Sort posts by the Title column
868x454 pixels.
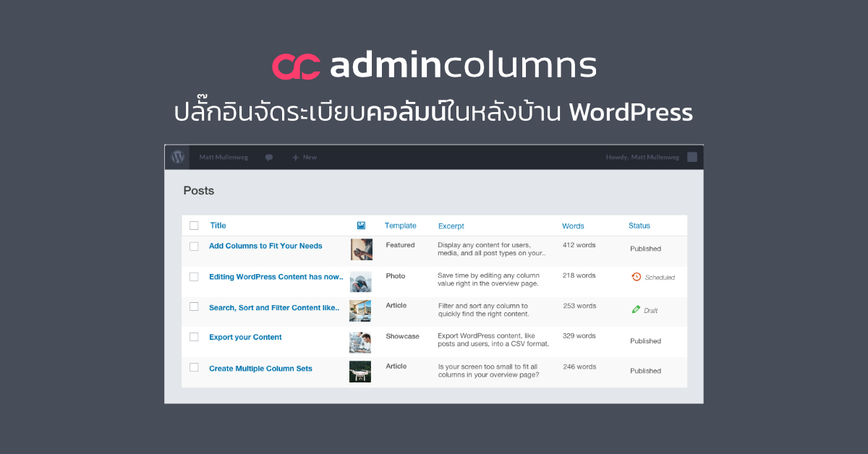218,225
